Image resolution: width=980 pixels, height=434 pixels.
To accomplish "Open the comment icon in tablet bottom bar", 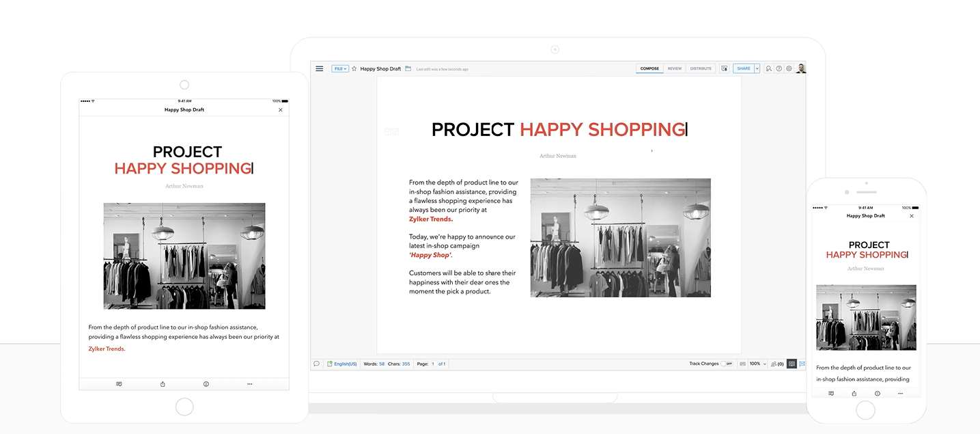I will tap(119, 384).
